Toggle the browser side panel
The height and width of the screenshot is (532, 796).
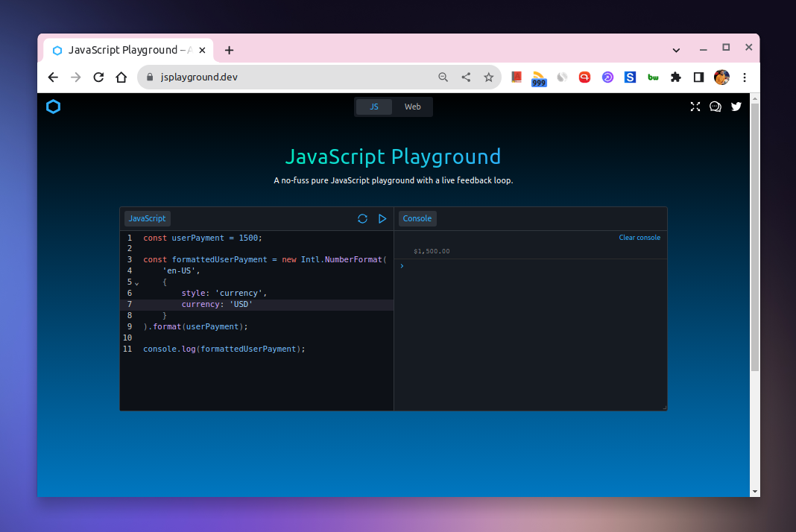click(x=698, y=77)
